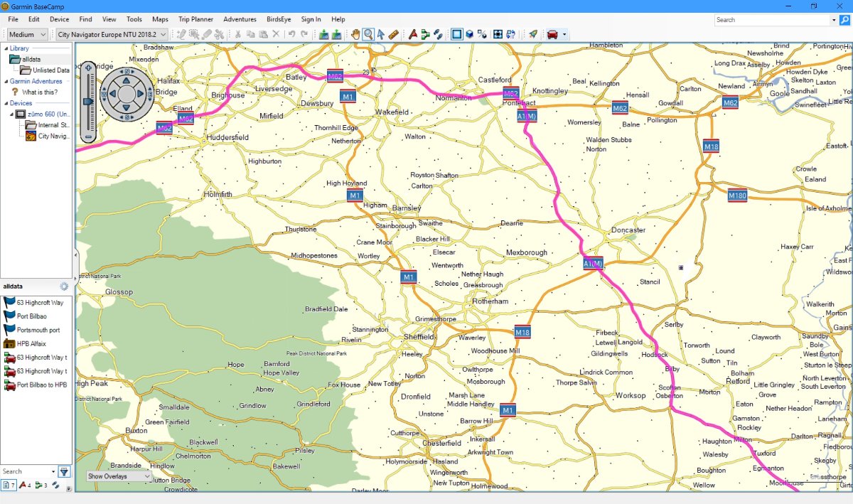This screenshot has height=504, width=853.
Task: Select the Hand pan tool
Action: (x=356, y=34)
